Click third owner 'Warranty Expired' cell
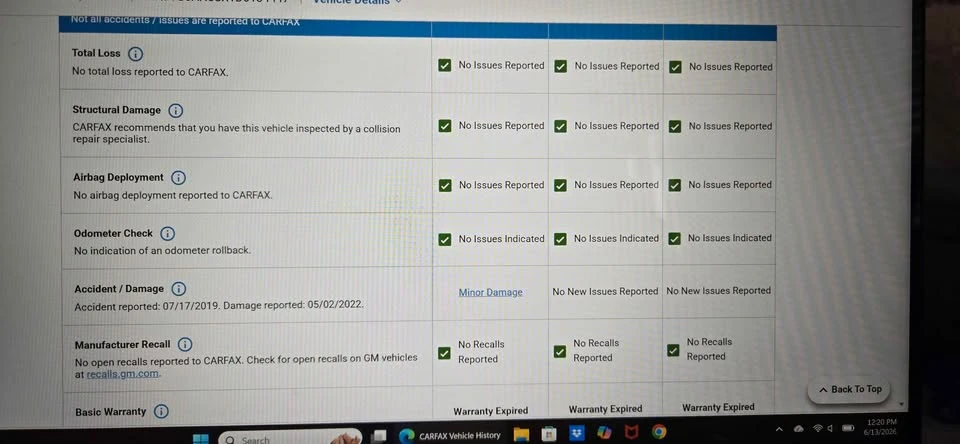 (718, 407)
